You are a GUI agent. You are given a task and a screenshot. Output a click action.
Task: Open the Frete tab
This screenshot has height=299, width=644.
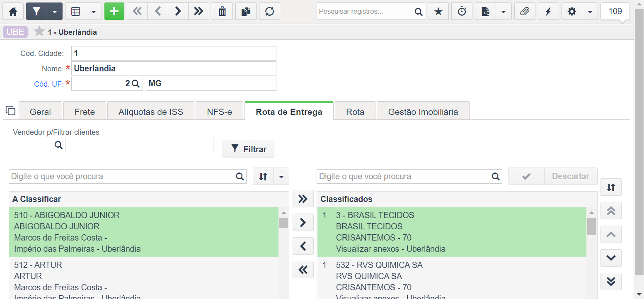click(x=85, y=112)
